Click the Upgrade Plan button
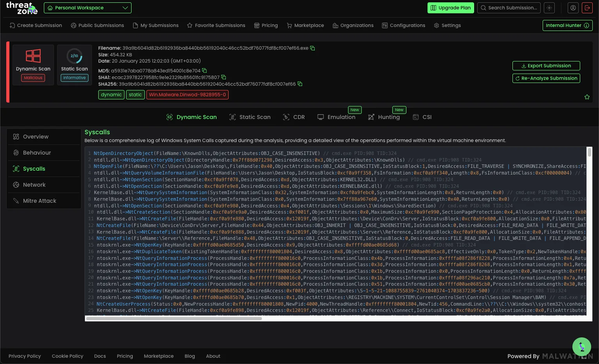Image resolution: width=599 pixels, height=364 pixels. point(451,8)
